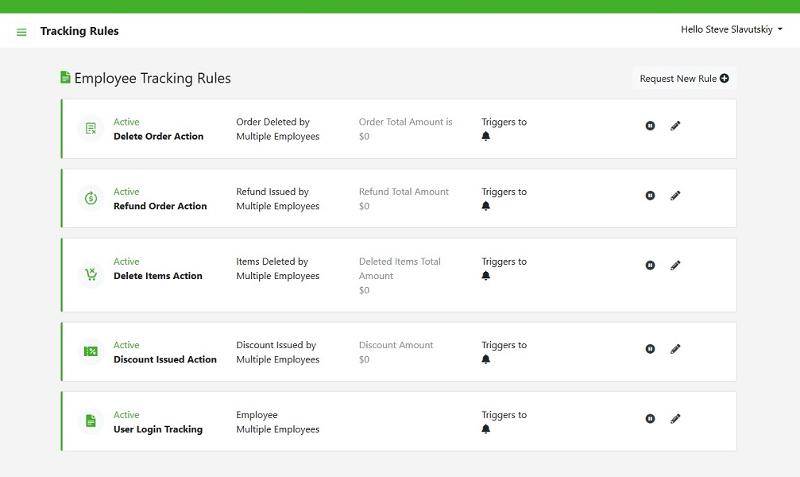Click the Employee Tracking Rules heading

153,78
